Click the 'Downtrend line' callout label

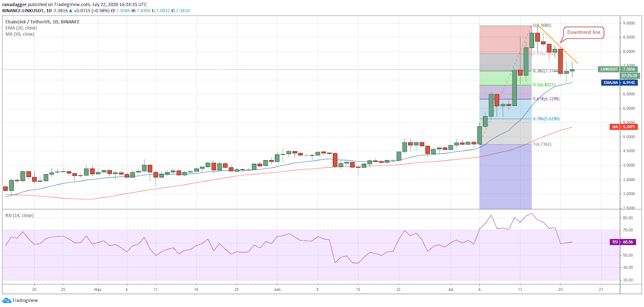click(584, 32)
